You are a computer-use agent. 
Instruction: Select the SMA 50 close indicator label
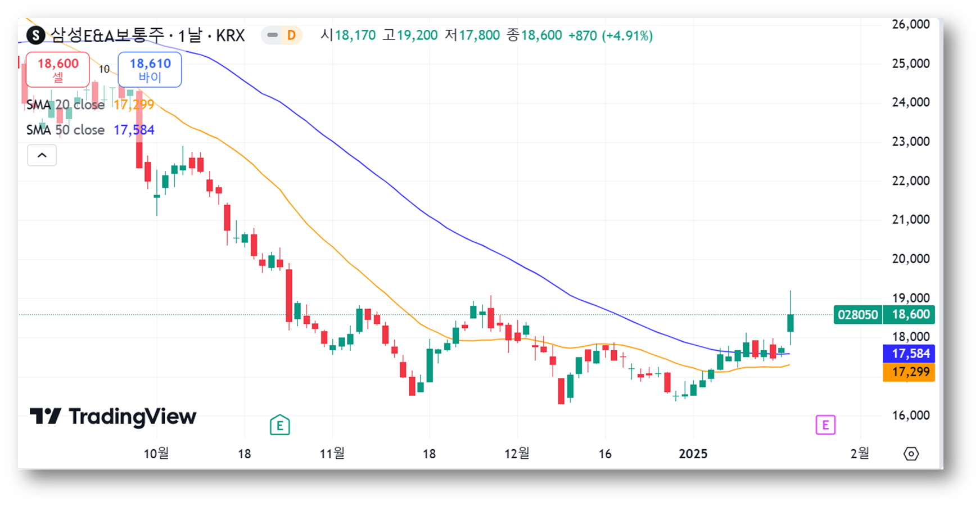(65, 130)
